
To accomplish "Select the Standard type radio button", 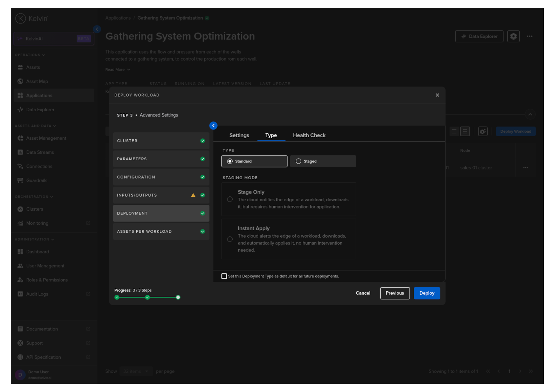I will tap(230, 161).
